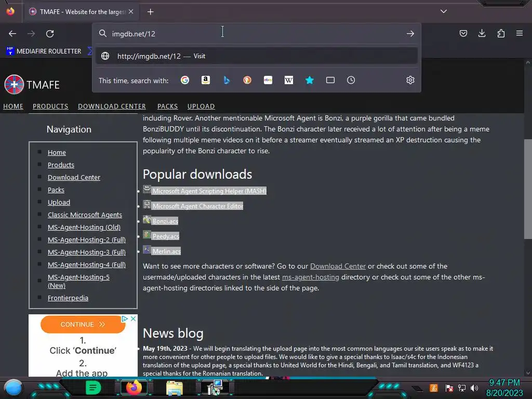Search this time with Bing

coord(227,80)
